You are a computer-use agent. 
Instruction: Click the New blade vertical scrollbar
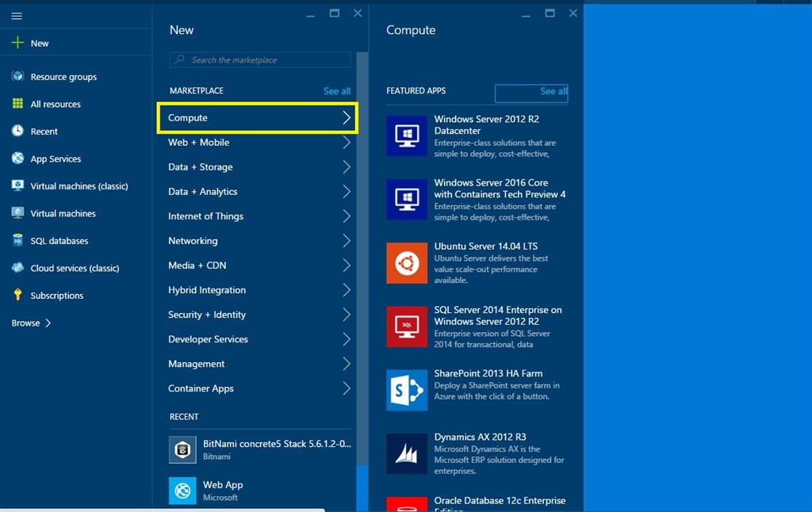click(362, 259)
